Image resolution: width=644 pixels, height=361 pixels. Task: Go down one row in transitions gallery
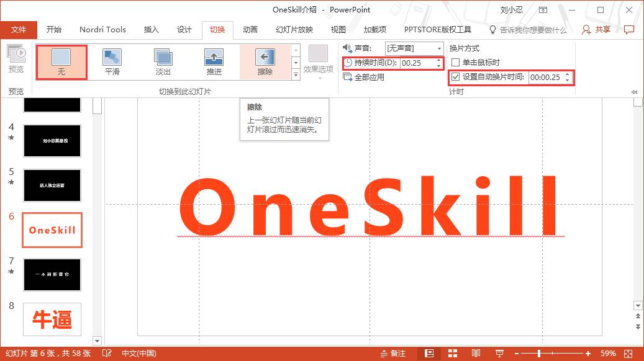(296, 63)
